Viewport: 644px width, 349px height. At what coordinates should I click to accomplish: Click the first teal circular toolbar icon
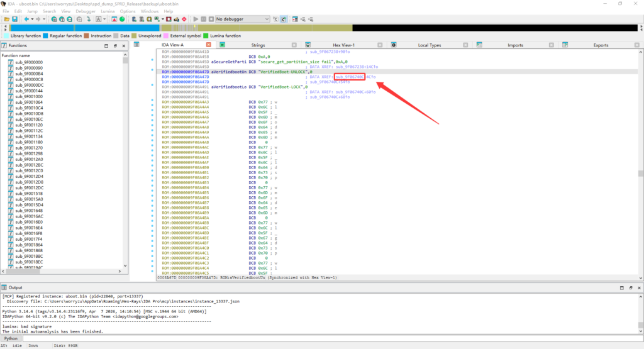54,19
